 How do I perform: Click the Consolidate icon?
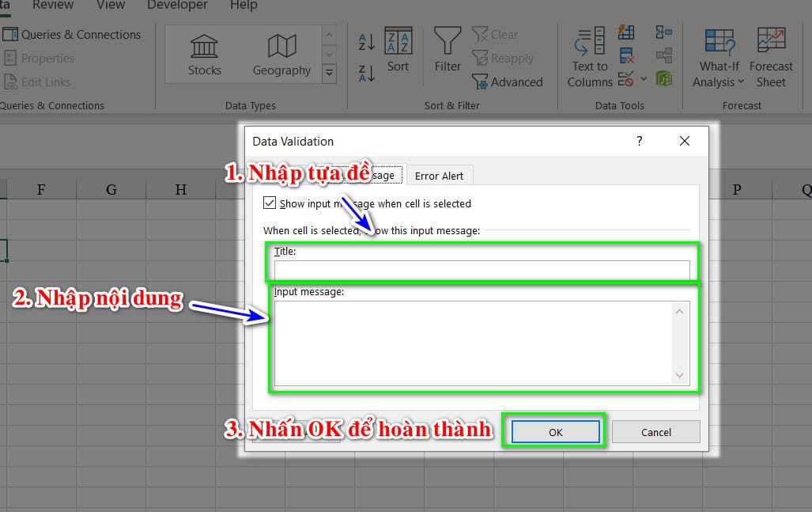(664, 32)
